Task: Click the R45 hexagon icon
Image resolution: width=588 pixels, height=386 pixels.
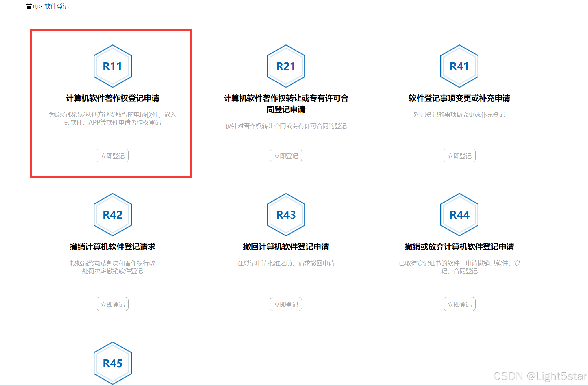Action: [112, 363]
